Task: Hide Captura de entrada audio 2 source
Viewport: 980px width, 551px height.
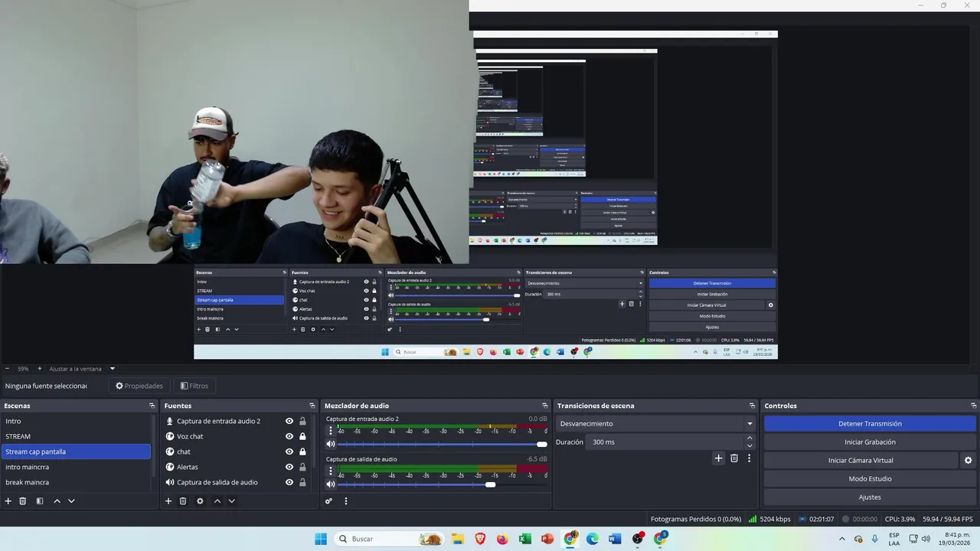Action: pos(289,421)
